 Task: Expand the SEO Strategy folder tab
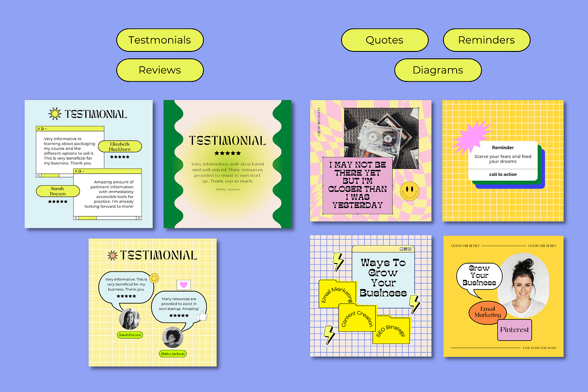click(390, 331)
